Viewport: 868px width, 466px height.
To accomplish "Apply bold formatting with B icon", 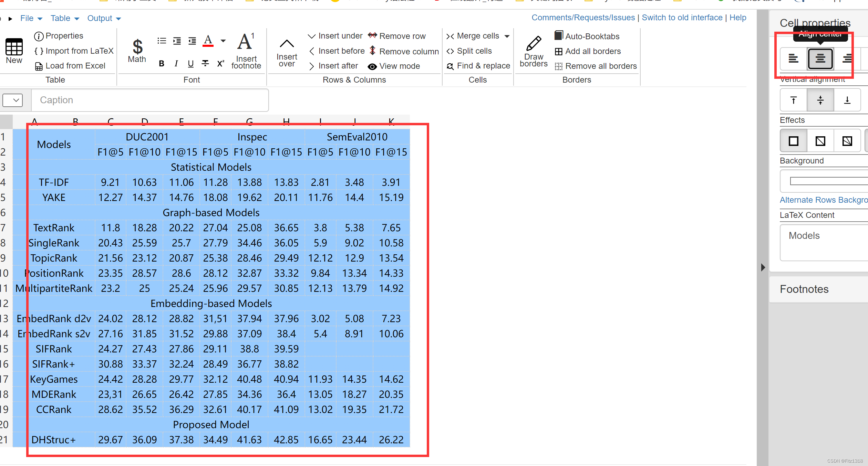I will coord(161,64).
